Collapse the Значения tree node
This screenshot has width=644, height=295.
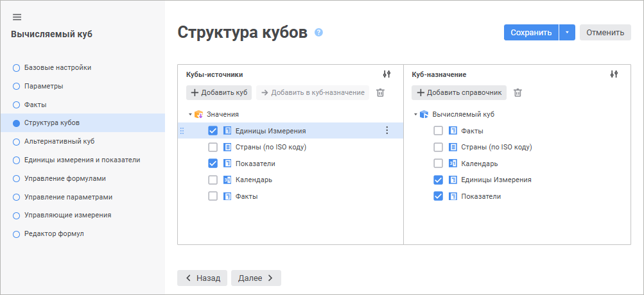pos(190,115)
